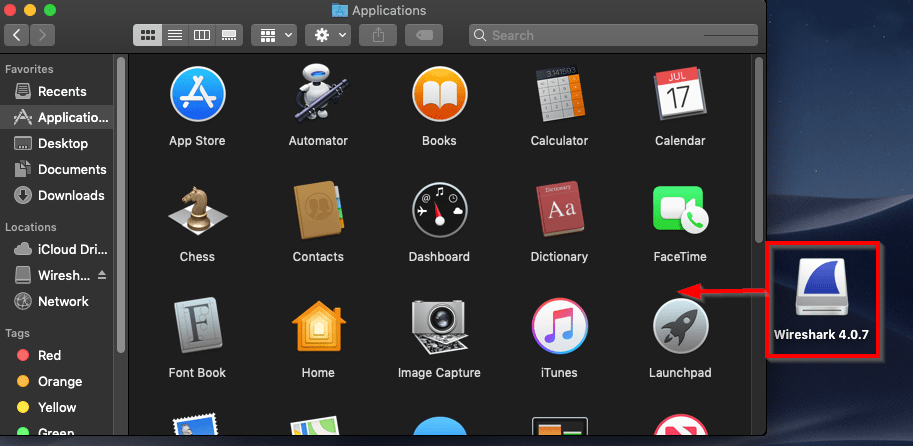Open Downloads in the sidebar
Screen dimensions: 913x446
[x=57, y=196]
